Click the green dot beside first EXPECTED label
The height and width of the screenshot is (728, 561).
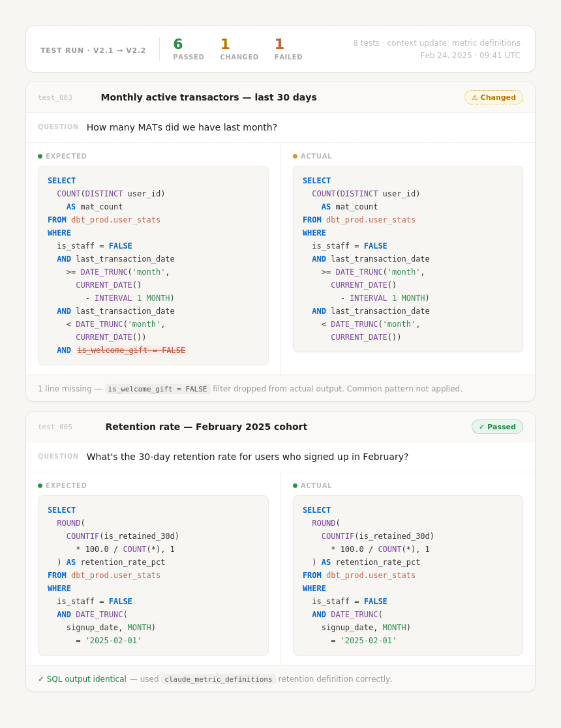click(x=40, y=156)
